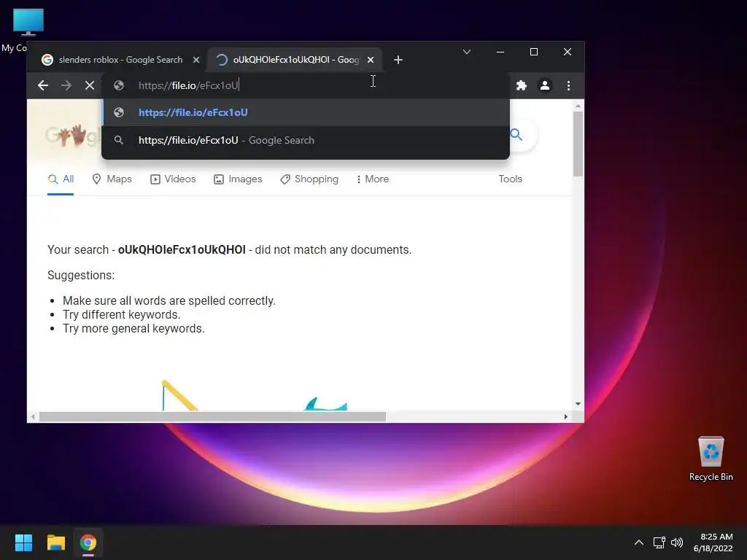Choose the https://file.io/eFcx1oU URL suggestion
Screen dimensions: 747x560
click(x=306, y=112)
